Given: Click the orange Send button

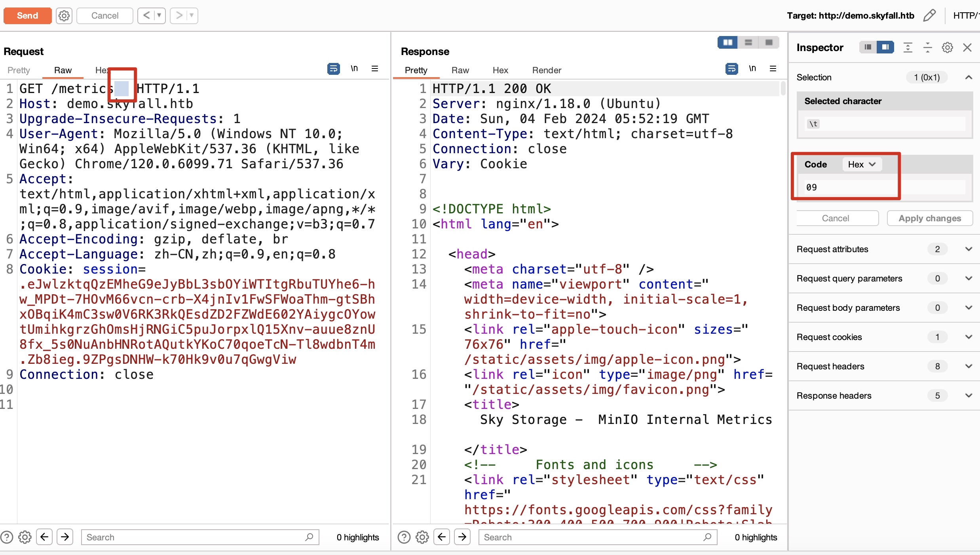Looking at the screenshot, I should [27, 15].
